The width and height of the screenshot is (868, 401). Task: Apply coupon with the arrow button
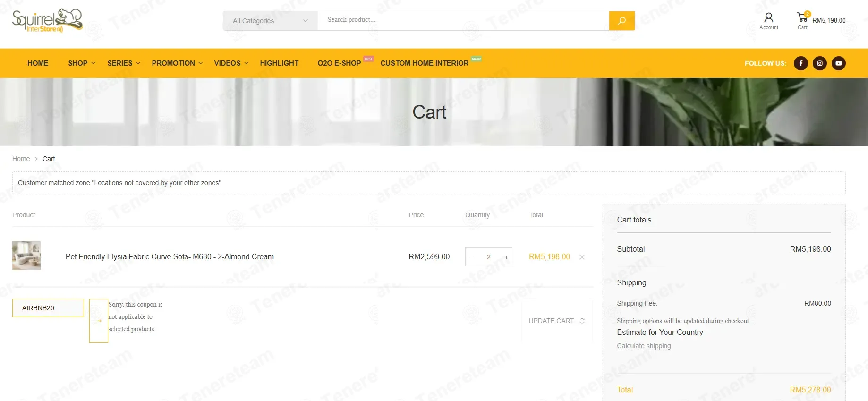(x=99, y=321)
